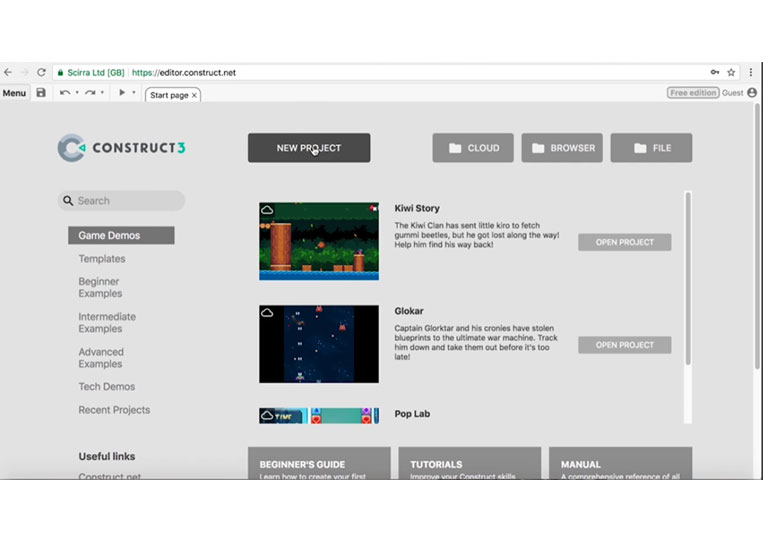
Task: Select Advanced Examples category
Action: tap(101, 358)
